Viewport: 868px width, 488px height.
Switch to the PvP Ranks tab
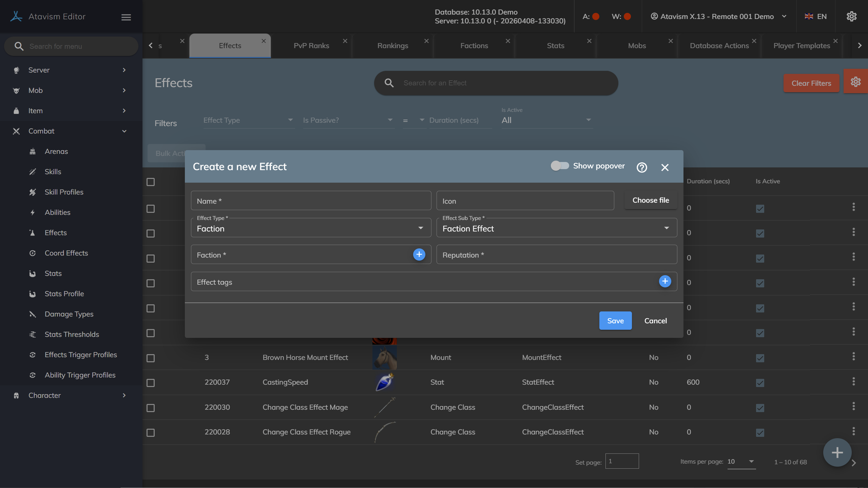click(311, 46)
